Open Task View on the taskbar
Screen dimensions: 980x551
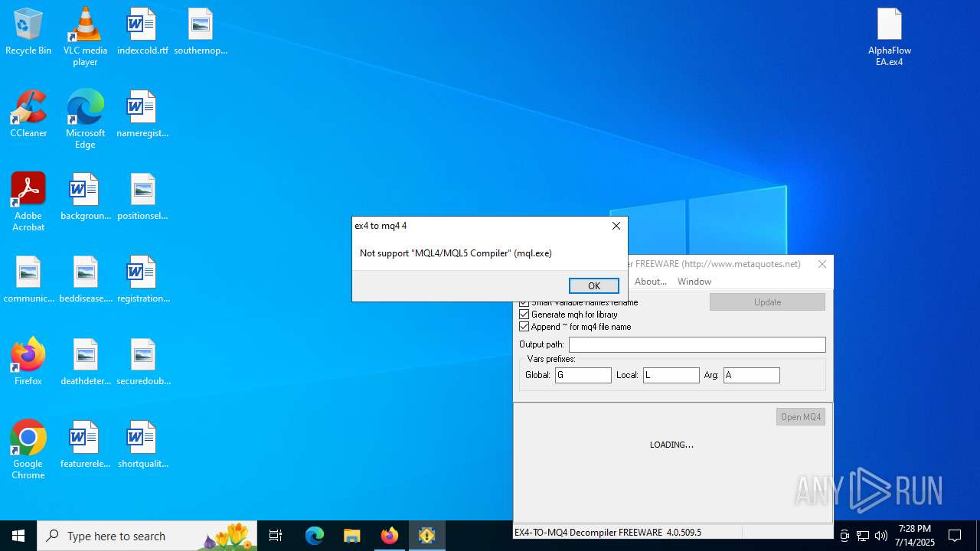coord(276,536)
